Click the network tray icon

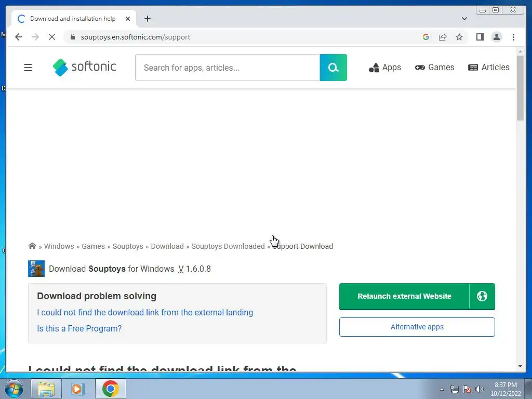(x=454, y=389)
